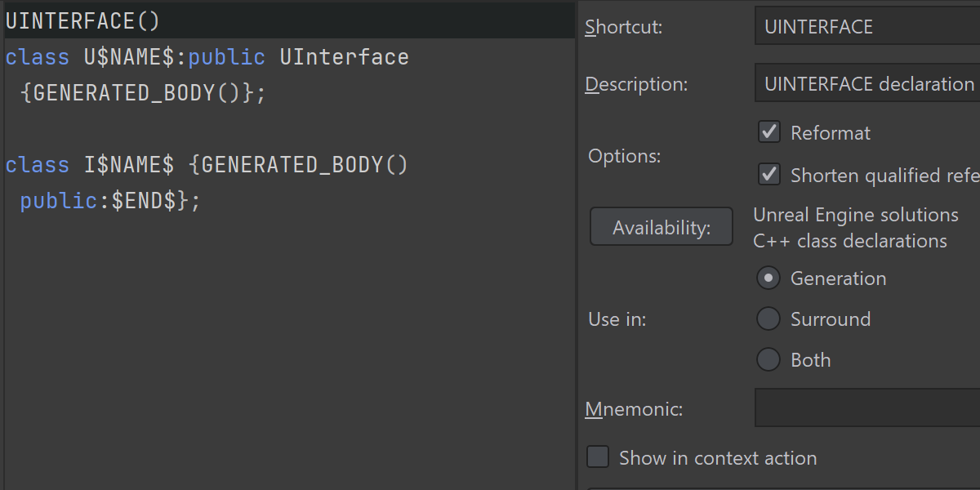Uncheck the Reformat checkbox

click(769, 132)
